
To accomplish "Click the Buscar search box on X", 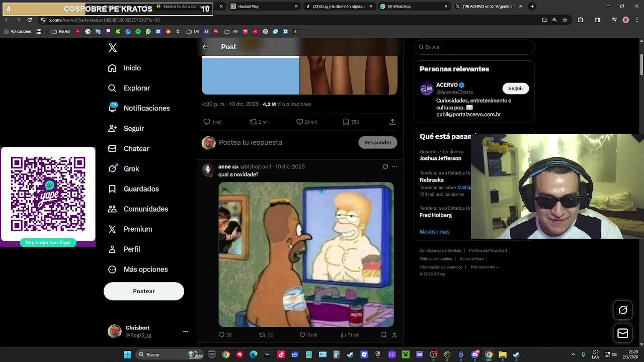I will click(x=474, y=47).
